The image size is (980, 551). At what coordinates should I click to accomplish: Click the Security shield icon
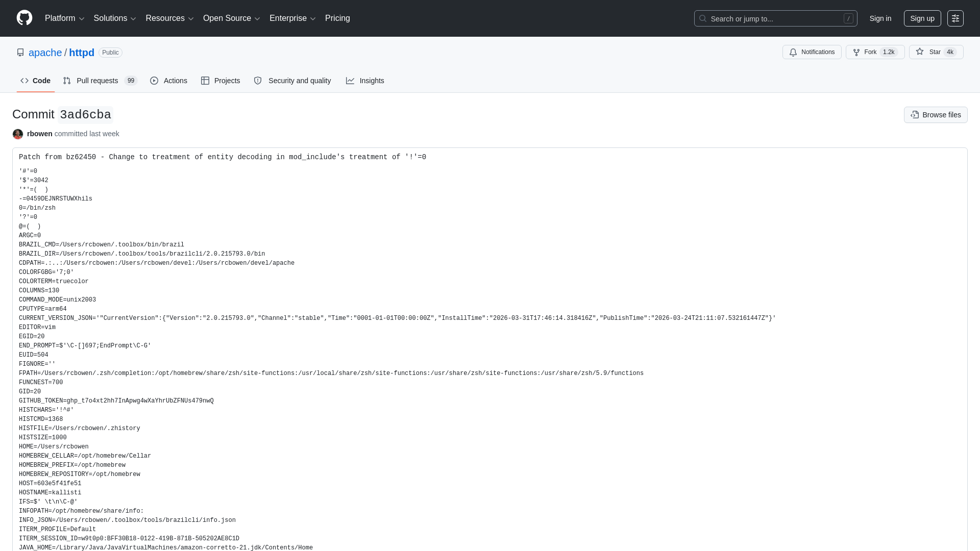pyautogui.click(x=258, y=81)
